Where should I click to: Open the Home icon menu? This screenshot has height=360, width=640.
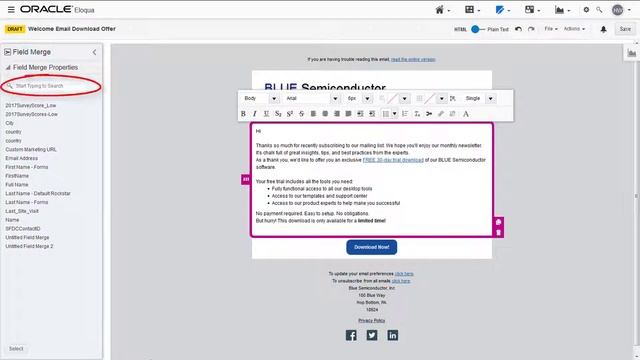tap(442, 10)
